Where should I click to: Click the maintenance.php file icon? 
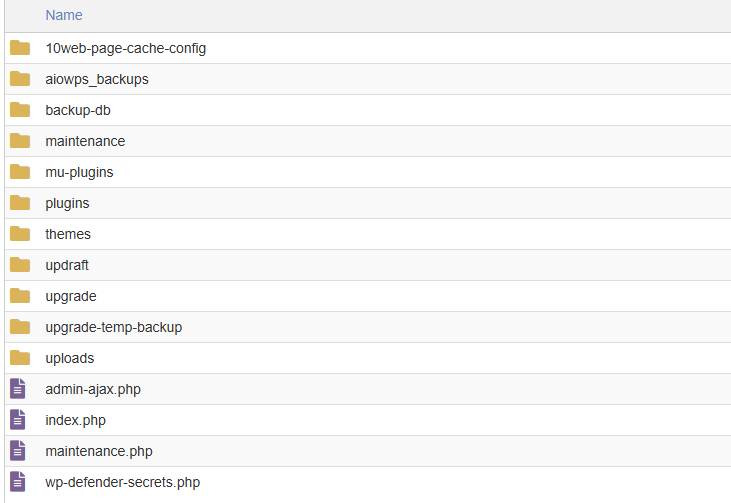pos(18,451)
